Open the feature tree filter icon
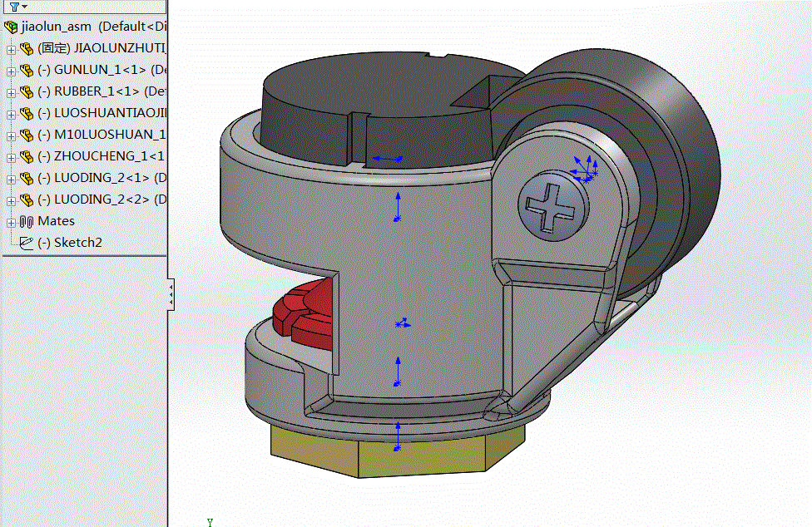812x527 pixels. 14,7
